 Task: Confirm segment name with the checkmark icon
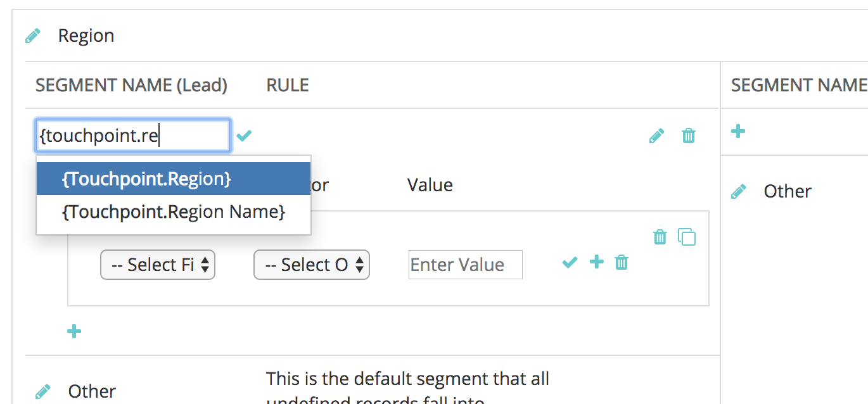244,136
